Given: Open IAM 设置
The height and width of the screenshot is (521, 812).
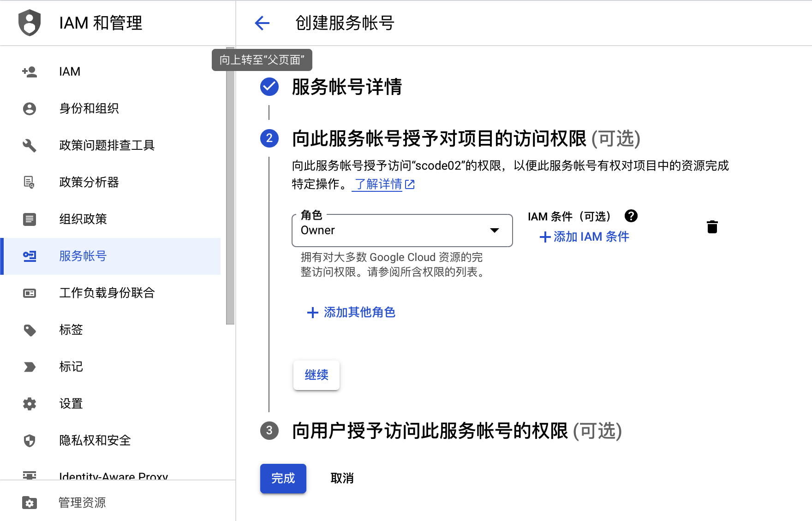Looking at the screenshot, I should 71,403.
